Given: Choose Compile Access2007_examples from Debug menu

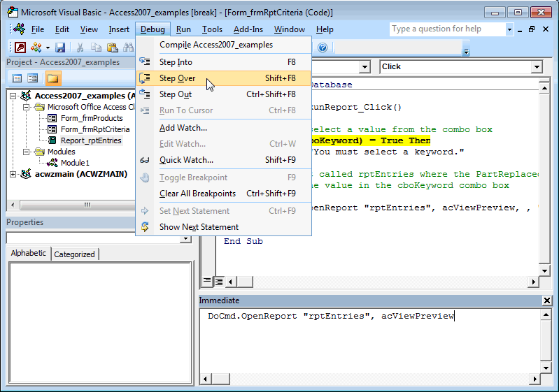Looking at the screenshot, I should pyautogui.click(x=223, y=45).
